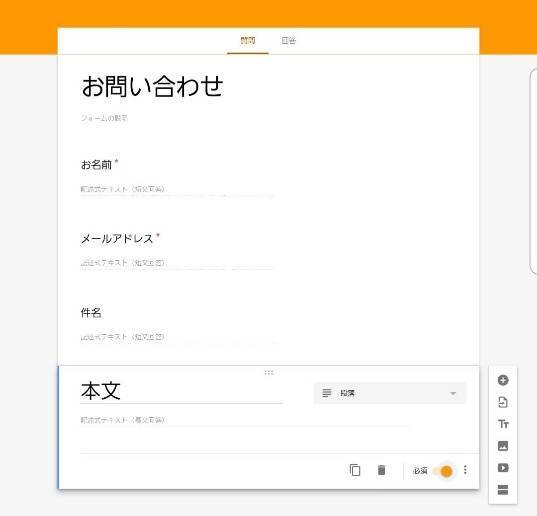Switch to the 回答 tab
The height and width of the screenshot is (516, 537).
pyautogui.click(x=288, y=40)
